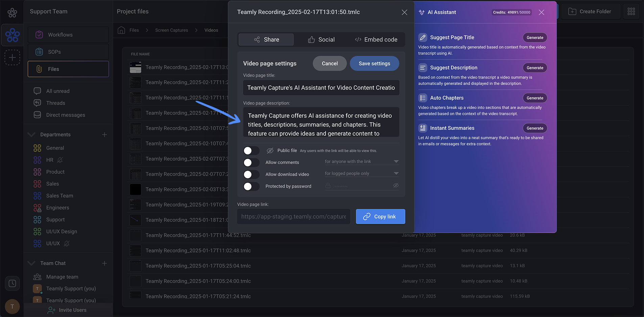The image size is (644, 317).
Task: Generate a suggested page title
Action: point(535,37)
